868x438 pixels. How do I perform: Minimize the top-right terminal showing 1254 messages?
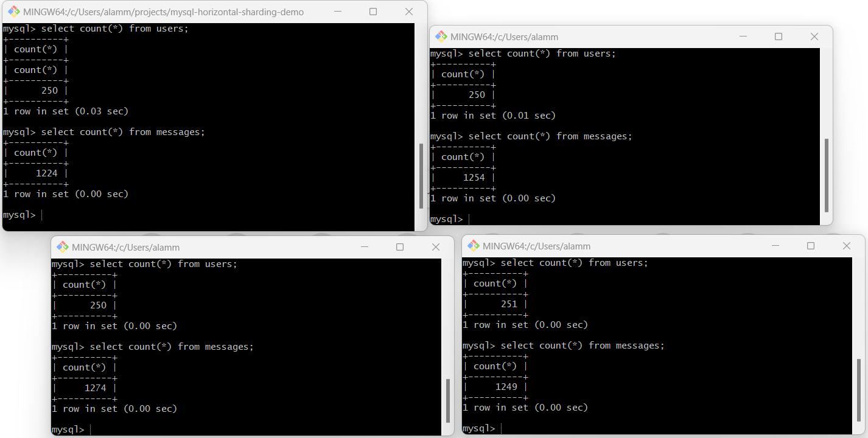tap(742, 36)
